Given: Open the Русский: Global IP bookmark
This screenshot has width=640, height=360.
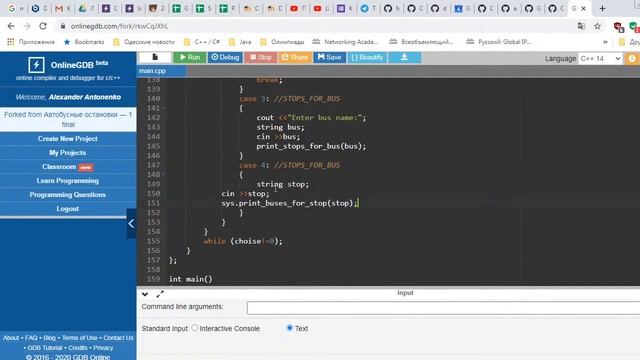Looking at the screenshot, I should [499, 42].
